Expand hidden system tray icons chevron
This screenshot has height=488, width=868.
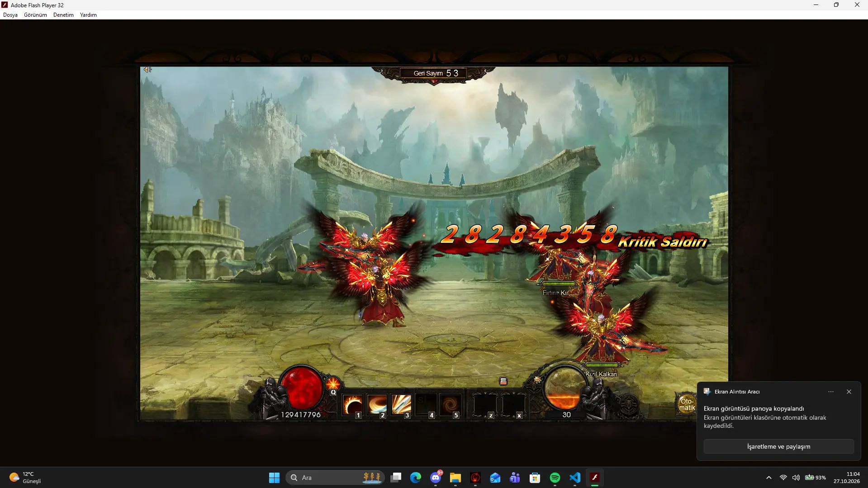[x=769, y=478]
